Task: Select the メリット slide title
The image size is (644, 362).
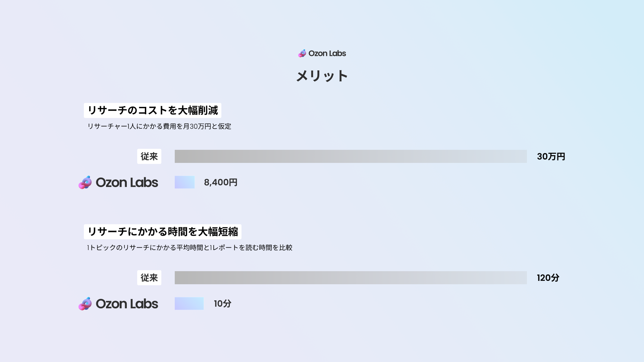Action: [322, 76]
